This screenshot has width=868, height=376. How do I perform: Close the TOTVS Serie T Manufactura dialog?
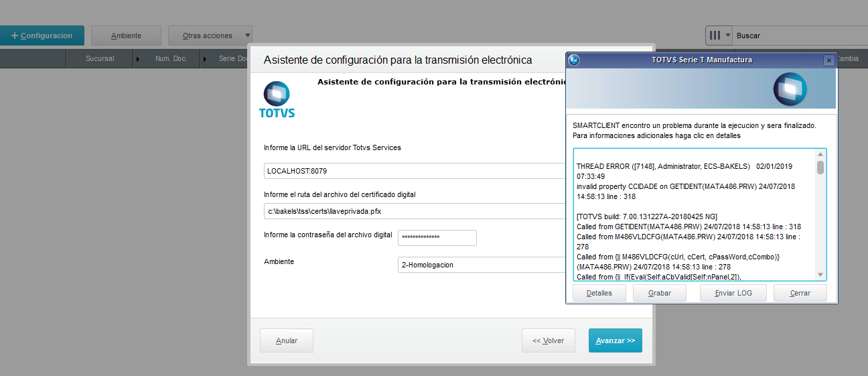pyautogui.click(x=828, y=60)
